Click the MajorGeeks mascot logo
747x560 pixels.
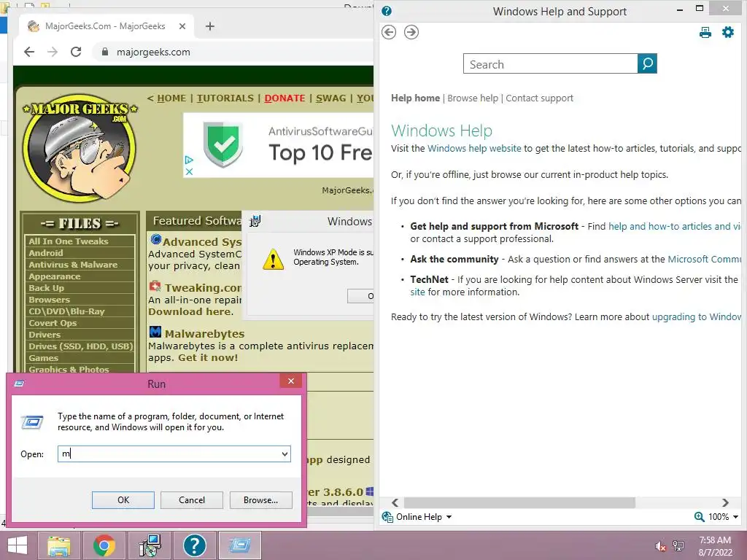coord(79,147)
